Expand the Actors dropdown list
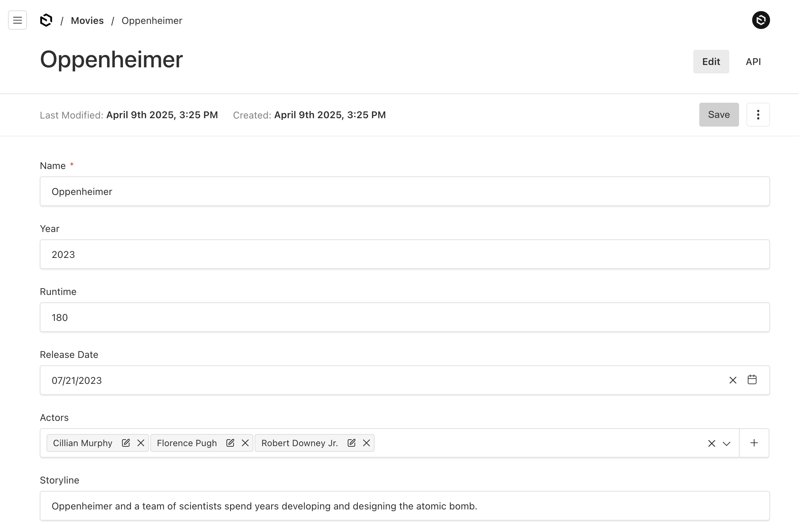This screenshot has width=799, height=532. point(726,443)
